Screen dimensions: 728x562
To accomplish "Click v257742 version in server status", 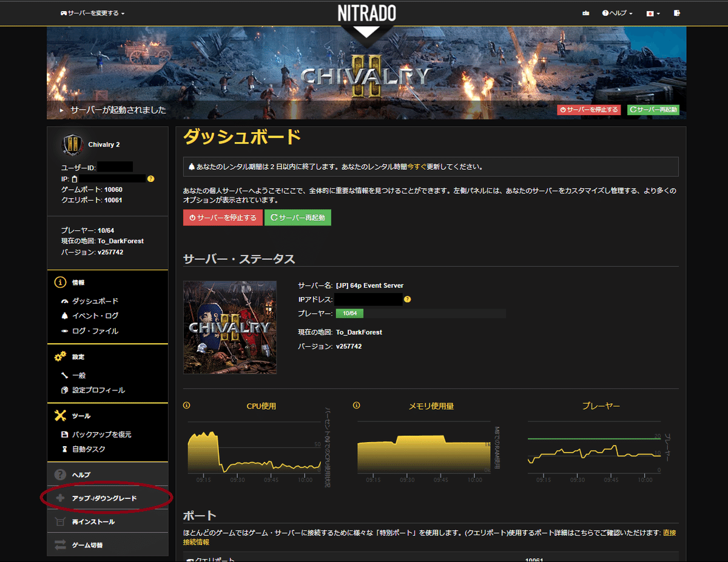I will (349, 346).
